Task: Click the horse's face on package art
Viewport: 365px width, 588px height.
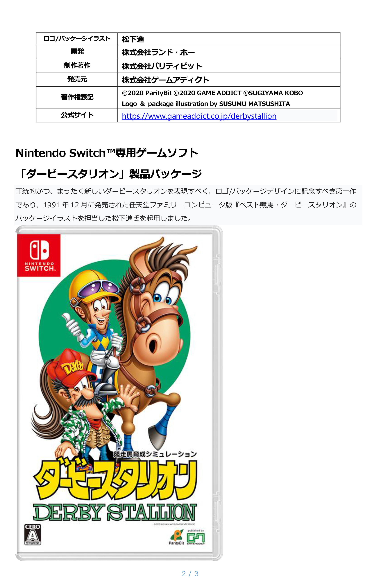Action: click(x=159, y=314)
